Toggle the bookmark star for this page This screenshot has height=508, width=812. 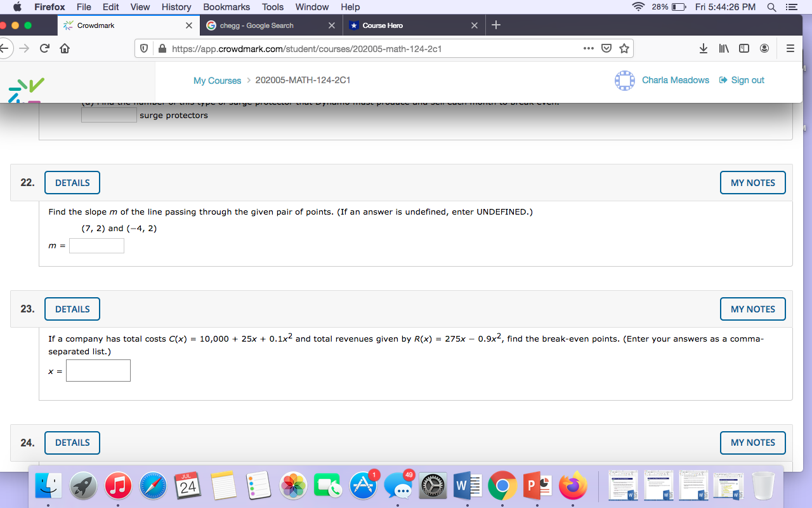click(x=624, y=48)
